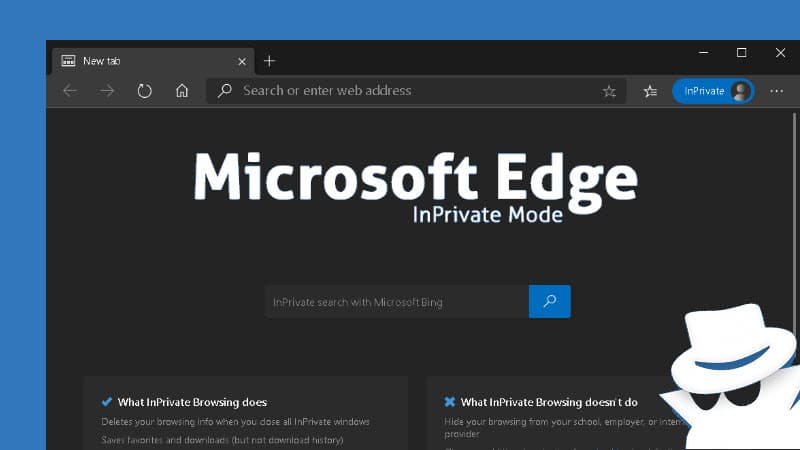The width and height of the screenshot is (800, 450).
Task: Open a new tab with plus button
Action: pos(269,61)
